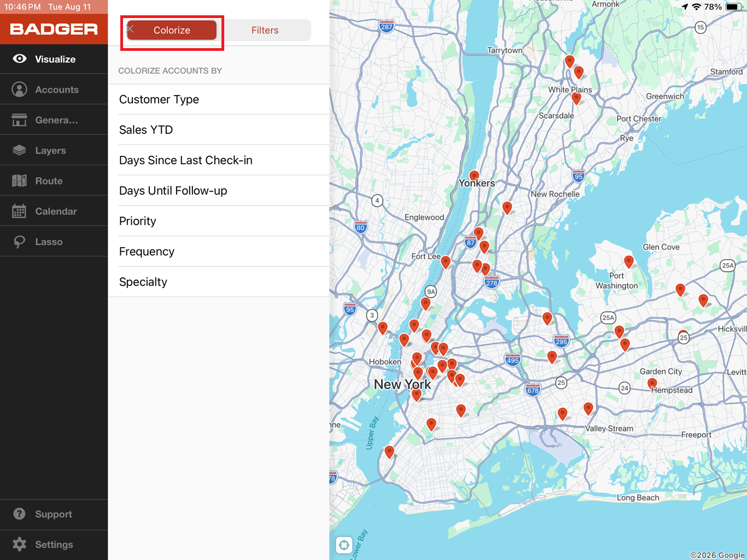
Task: Choose Days Until Follow-up option
Action: 219,191
